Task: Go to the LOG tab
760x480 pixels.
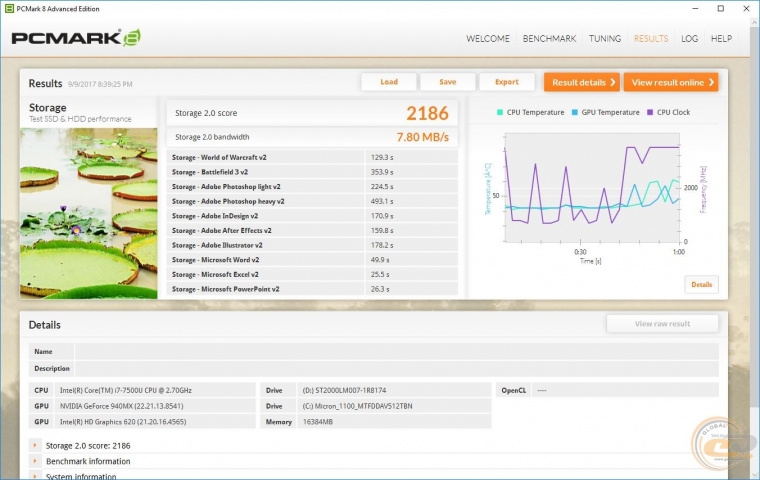Action: click(x=689, y=38)
